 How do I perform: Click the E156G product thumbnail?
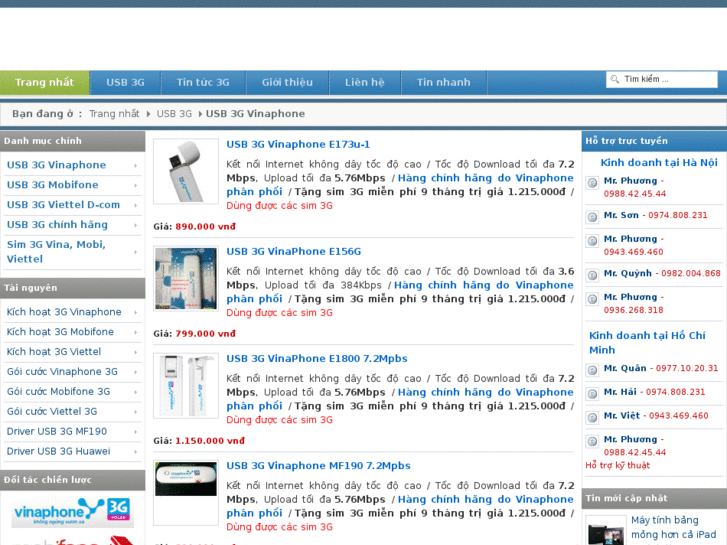(186, 278)
